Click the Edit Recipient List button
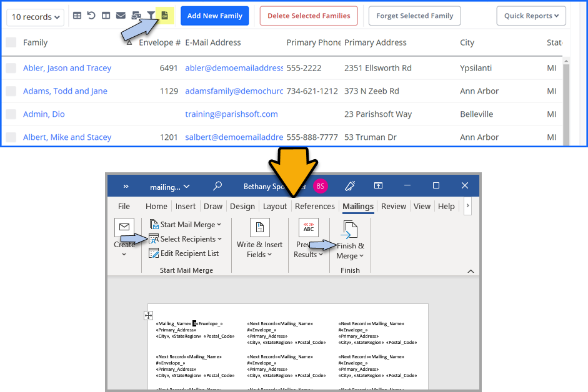This screenshot has height=392, width=588. tap(184, 253)
